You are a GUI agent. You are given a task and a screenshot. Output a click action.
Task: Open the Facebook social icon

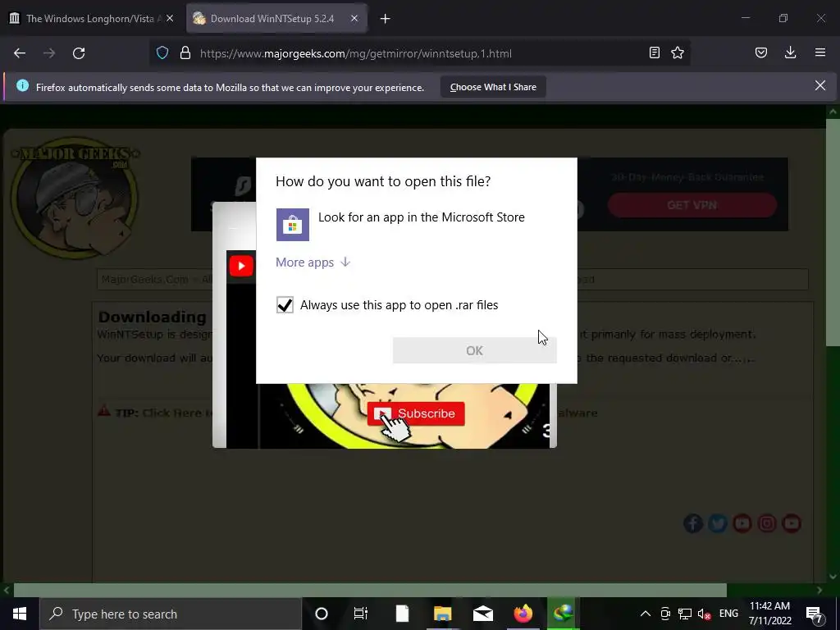[x=692, y=523]
